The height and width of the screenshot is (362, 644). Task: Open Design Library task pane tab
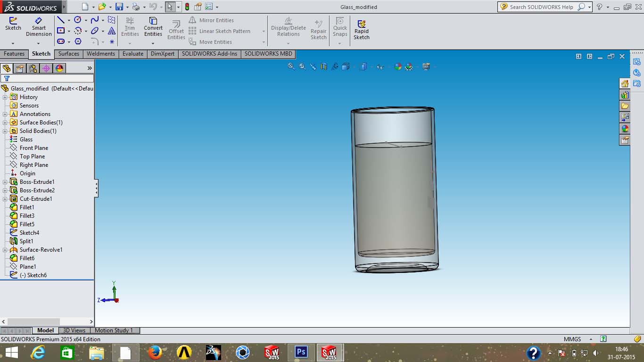[625, 95]
